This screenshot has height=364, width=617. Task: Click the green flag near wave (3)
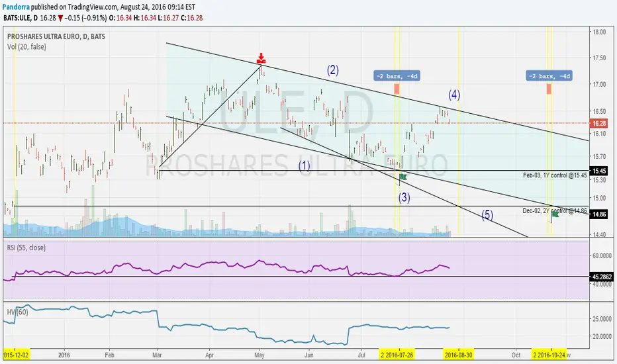click(x=403, y=177)
